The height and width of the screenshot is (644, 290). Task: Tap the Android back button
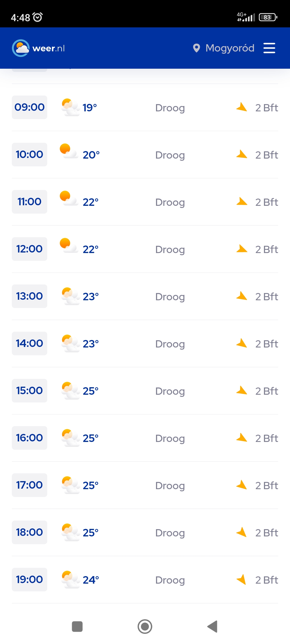coord(212,627)
